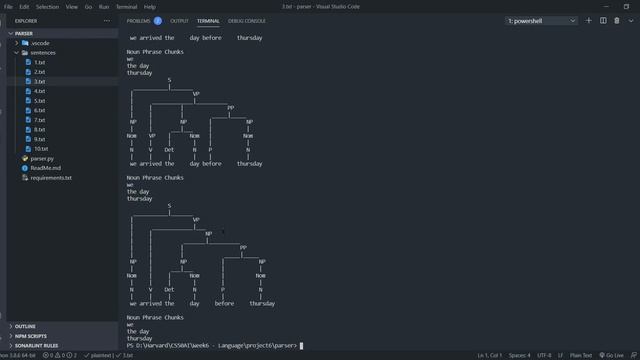Open 7.txt in sentences folder
Image resolution: width=640 pixels, height=360 pixels.
[39, 120]
